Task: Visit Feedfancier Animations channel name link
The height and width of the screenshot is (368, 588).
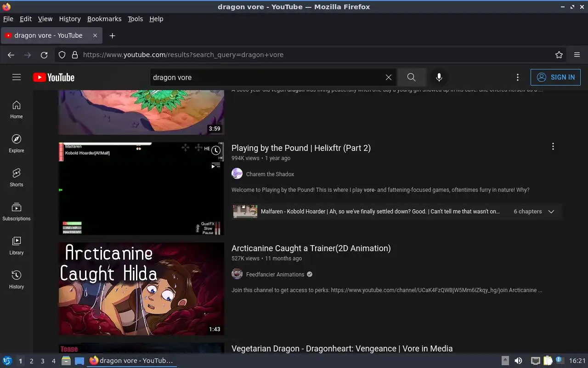Action: pos(275,274)
